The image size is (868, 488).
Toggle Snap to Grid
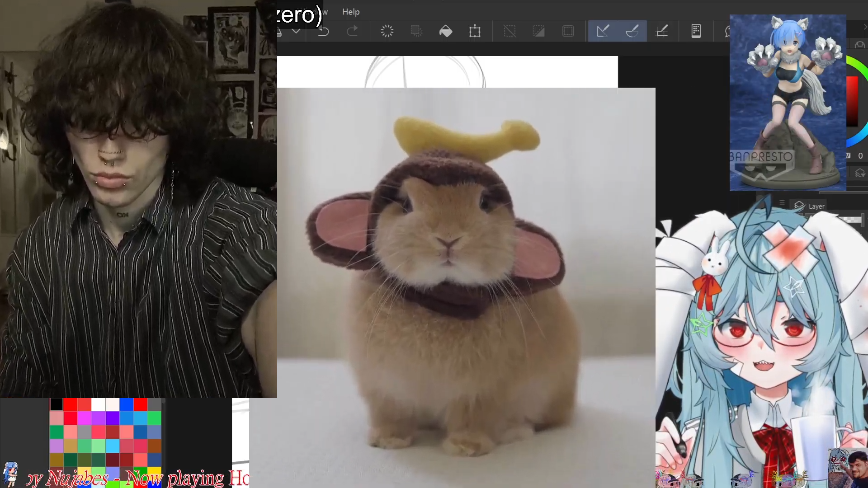point(662,31)
